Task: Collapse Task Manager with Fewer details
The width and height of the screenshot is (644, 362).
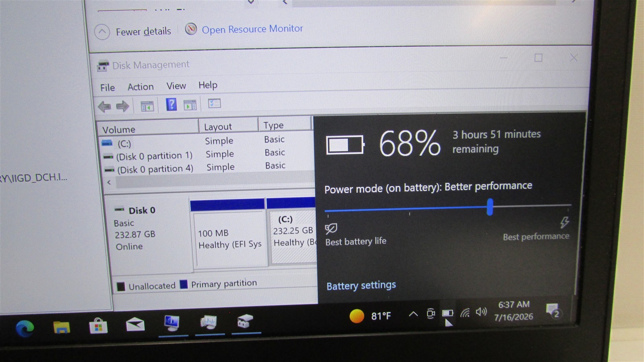Action: point(133,31)
